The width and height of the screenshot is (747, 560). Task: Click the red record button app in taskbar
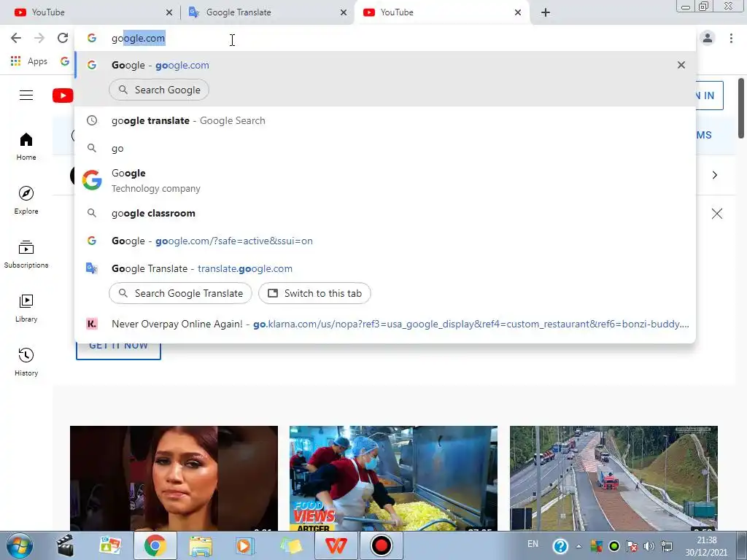381,545
